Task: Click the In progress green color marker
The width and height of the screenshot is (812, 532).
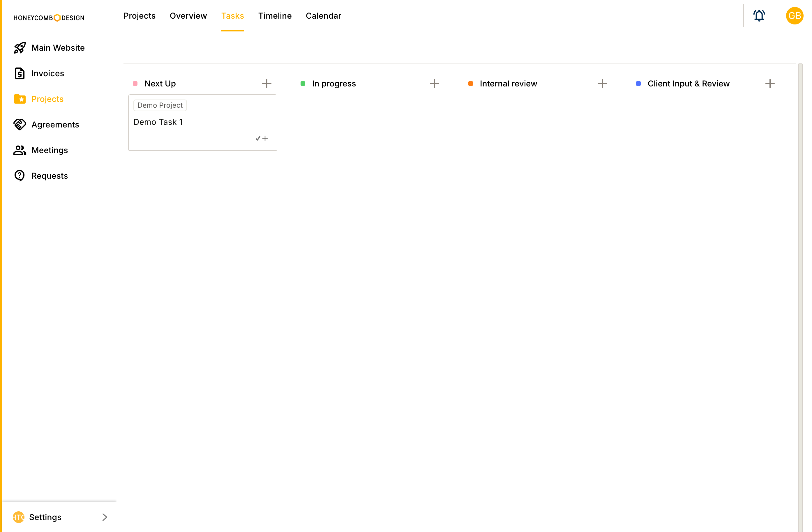Action: point(303,84)
